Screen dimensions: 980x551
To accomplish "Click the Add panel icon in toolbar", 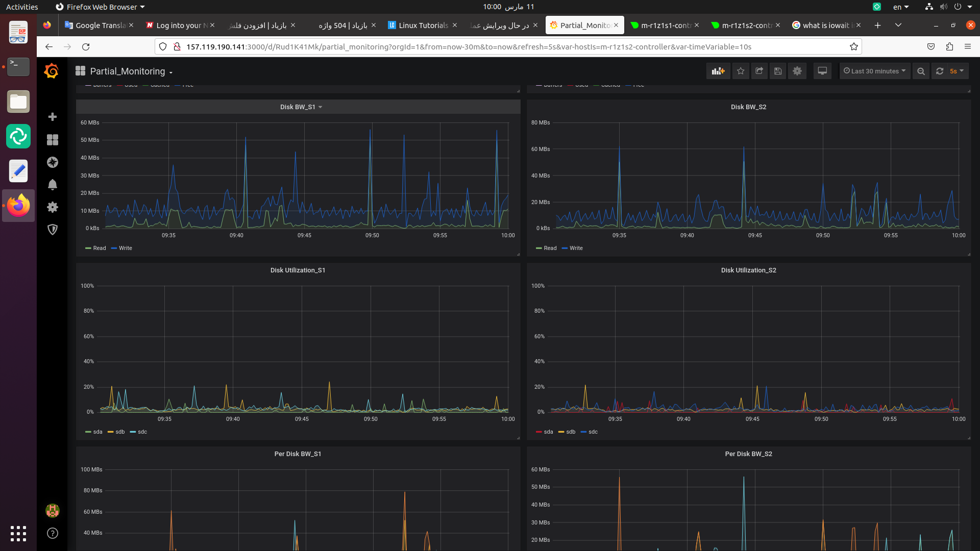I will 718,71.
